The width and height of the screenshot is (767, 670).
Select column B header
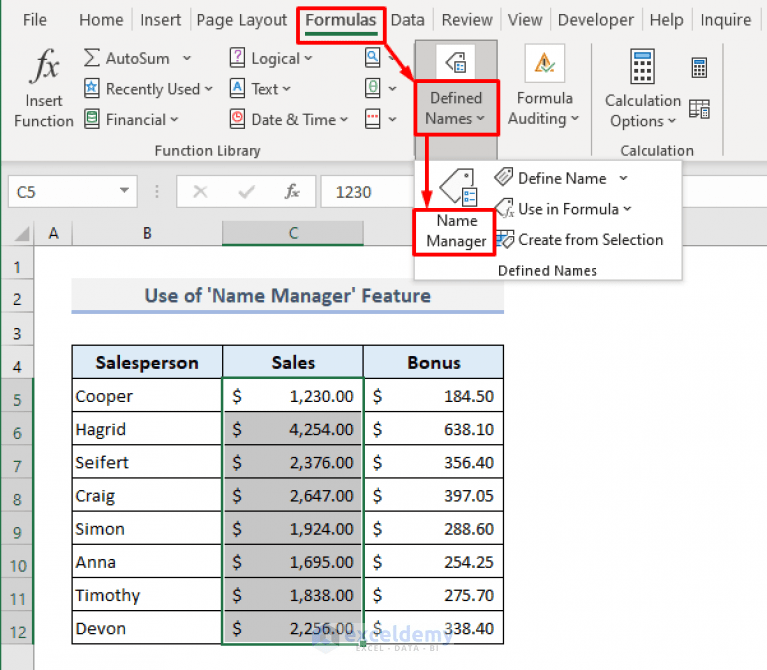click(147, 233)
